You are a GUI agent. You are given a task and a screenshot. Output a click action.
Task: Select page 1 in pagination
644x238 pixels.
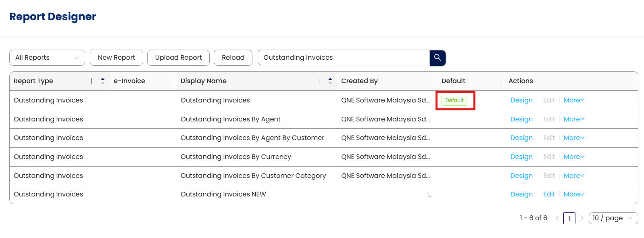tap(569, 218)
